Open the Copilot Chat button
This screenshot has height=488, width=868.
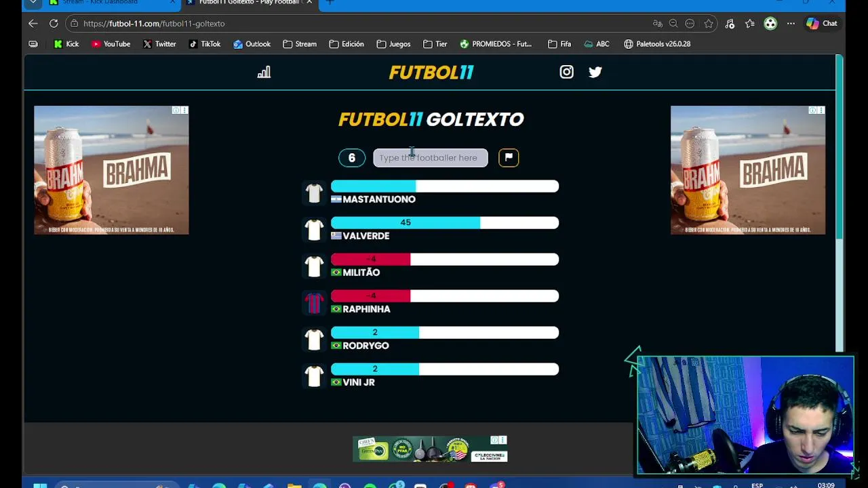click(x=821, y=23)
